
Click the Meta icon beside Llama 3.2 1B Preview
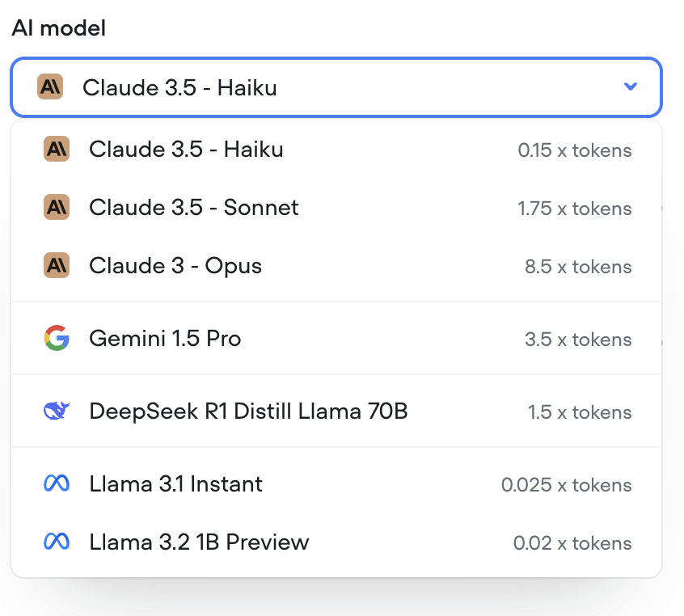pyautogui.click(x=57, y=542)
